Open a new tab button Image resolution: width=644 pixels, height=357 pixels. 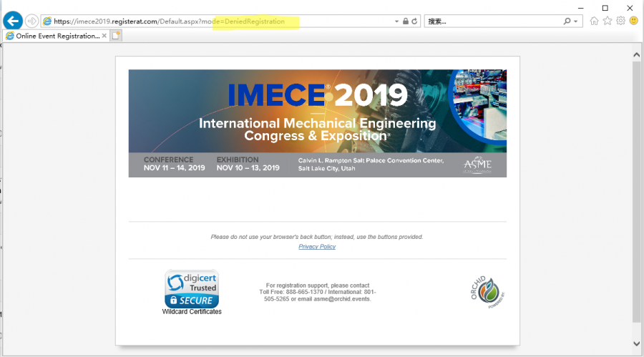click(x=116, y=36)
